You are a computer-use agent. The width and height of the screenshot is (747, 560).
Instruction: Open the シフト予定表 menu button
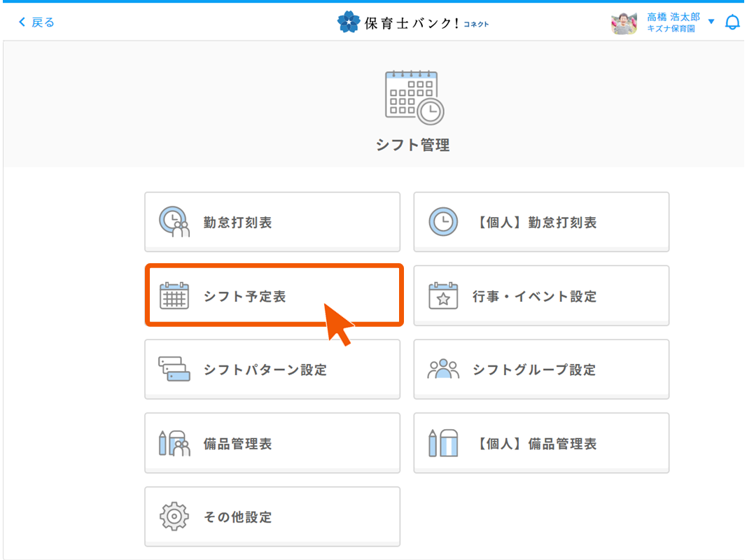coord(272,296)
